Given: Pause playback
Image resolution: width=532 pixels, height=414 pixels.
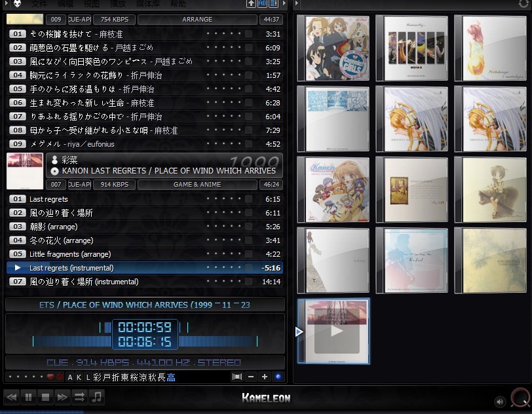Looking at the screenshot, I should (x=29, y=398).
